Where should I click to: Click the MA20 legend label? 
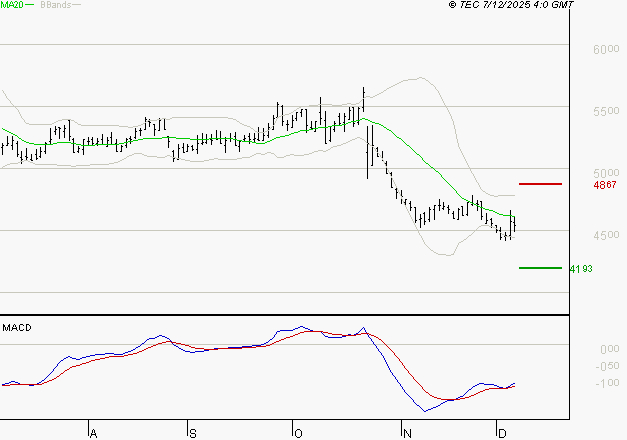point(12,5)
